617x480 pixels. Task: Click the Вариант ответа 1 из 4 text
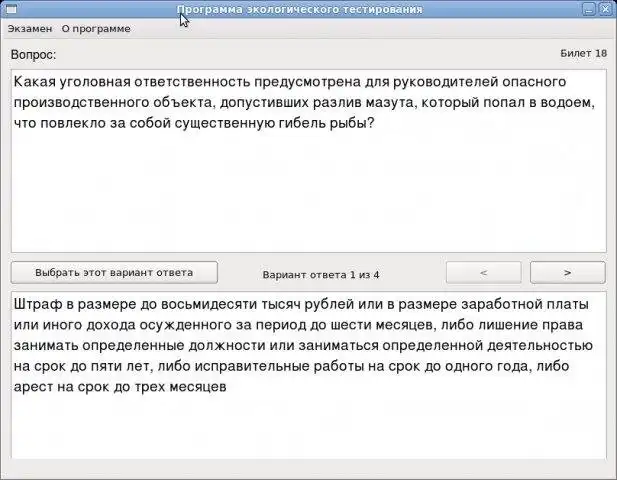pyautogui.click(x=321, y=275)
